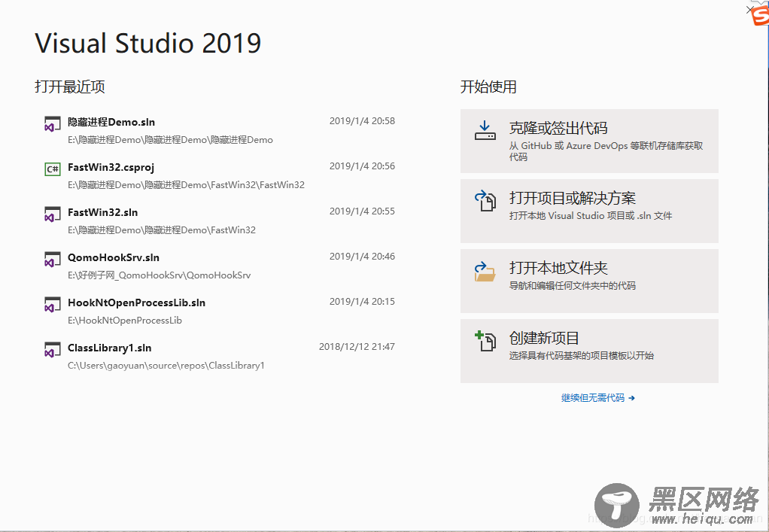Click the path ending in FastWin32\FastWin32
Screen dimensions: 769x532
[186, 185]
